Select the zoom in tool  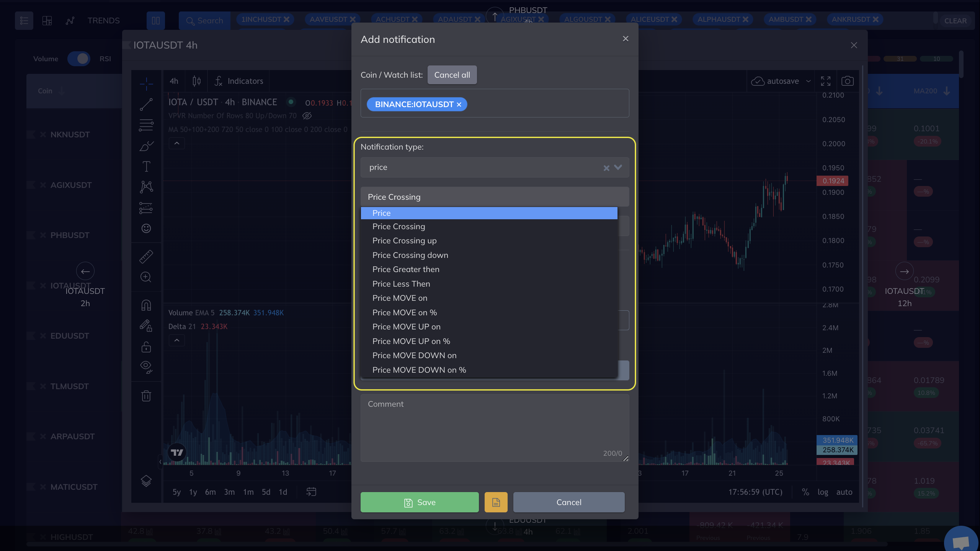coord(146,277)
